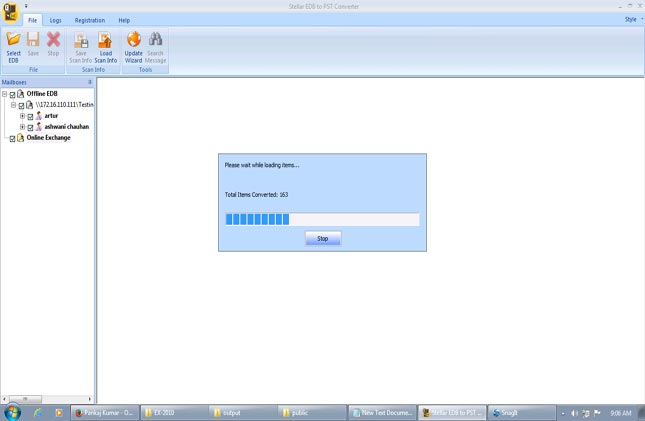645x421 pixels.
Task: Toggle the 172.16.110.111 path checkbox
Action: pos(21,106)
